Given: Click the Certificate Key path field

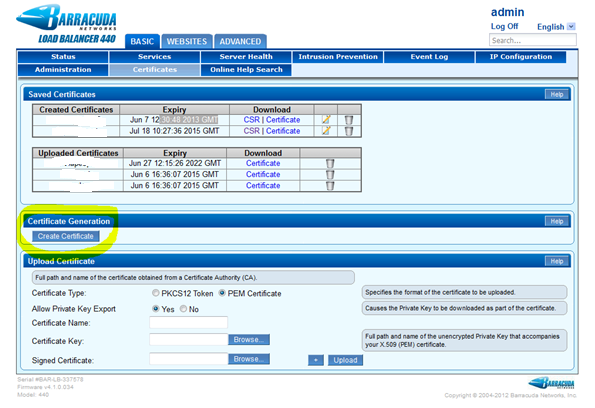Looking at the screenshot, I should tap(189, 340).
